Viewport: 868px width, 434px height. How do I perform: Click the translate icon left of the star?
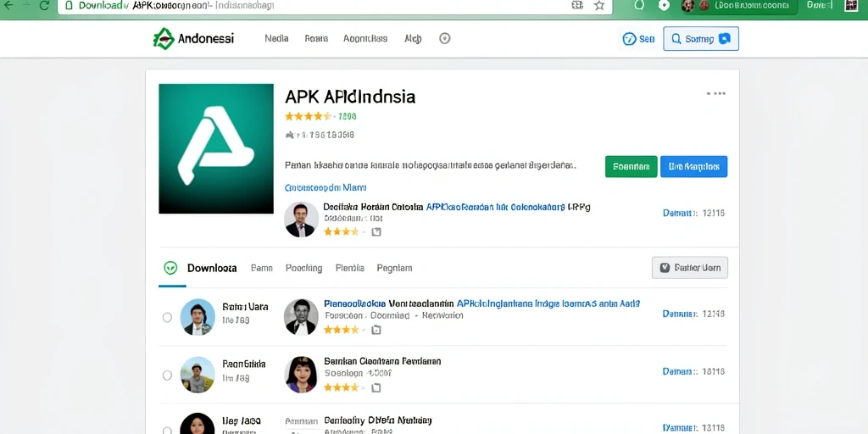577,6
